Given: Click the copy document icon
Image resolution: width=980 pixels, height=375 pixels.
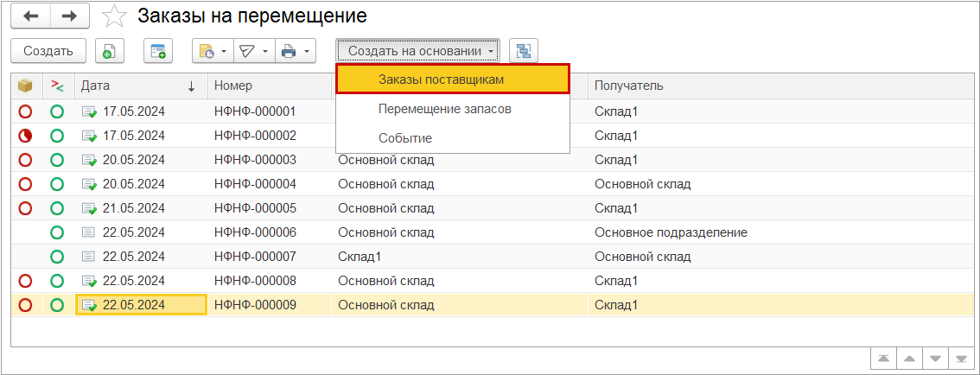Looking at the screenshot, I should [x=110, y=51].
